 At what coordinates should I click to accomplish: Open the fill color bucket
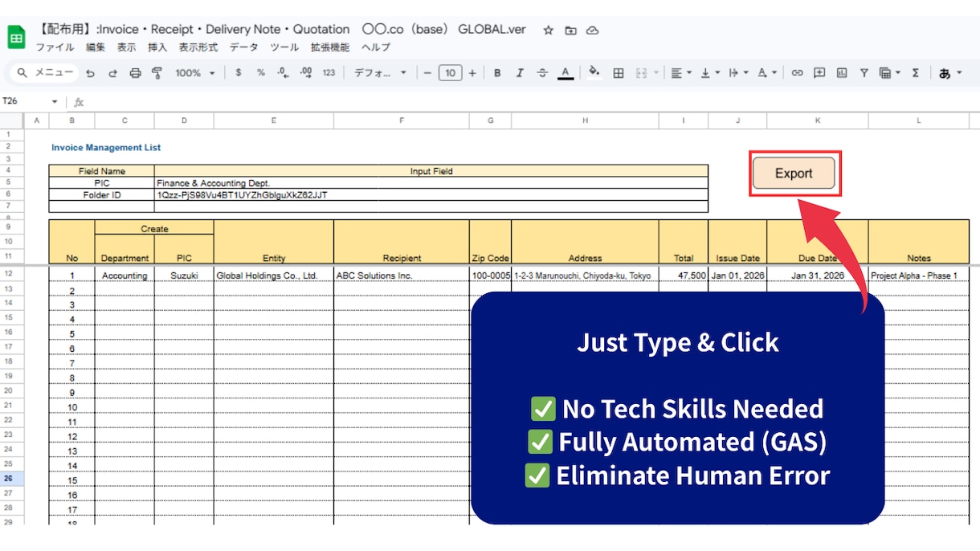594,72
